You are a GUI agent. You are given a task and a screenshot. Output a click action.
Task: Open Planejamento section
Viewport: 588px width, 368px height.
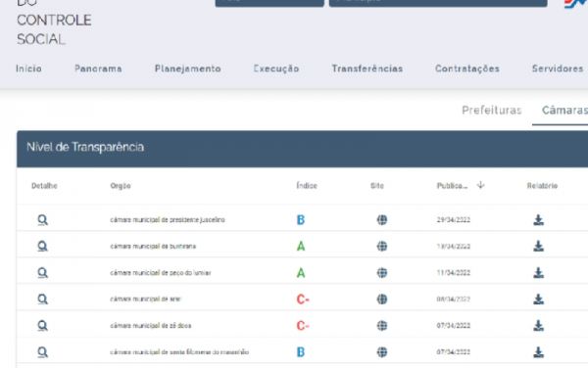[x=188, y=69]
